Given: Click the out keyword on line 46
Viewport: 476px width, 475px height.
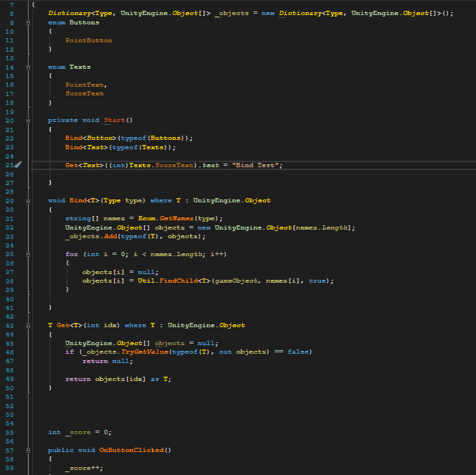Looking at the screenshot, I should point(225,352).
